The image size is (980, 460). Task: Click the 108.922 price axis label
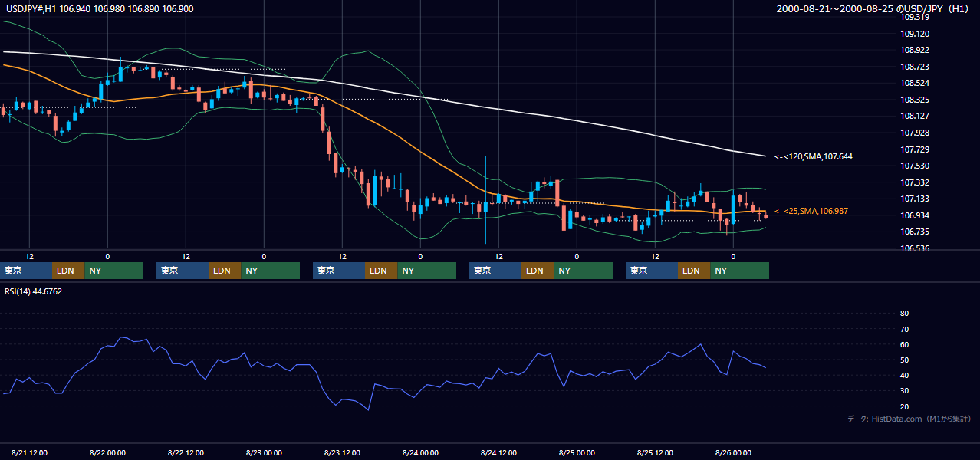coord(915,50)
